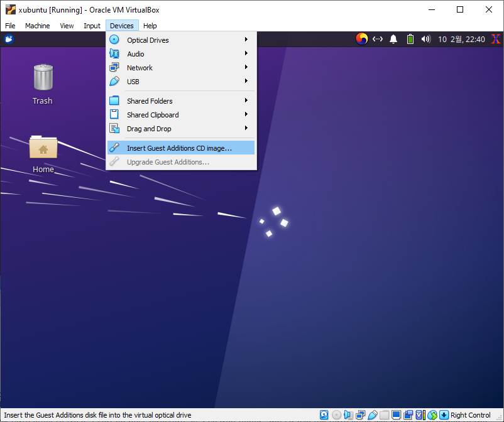Click the network status bar indicator
504x422 pixels.
click(360, 414)
